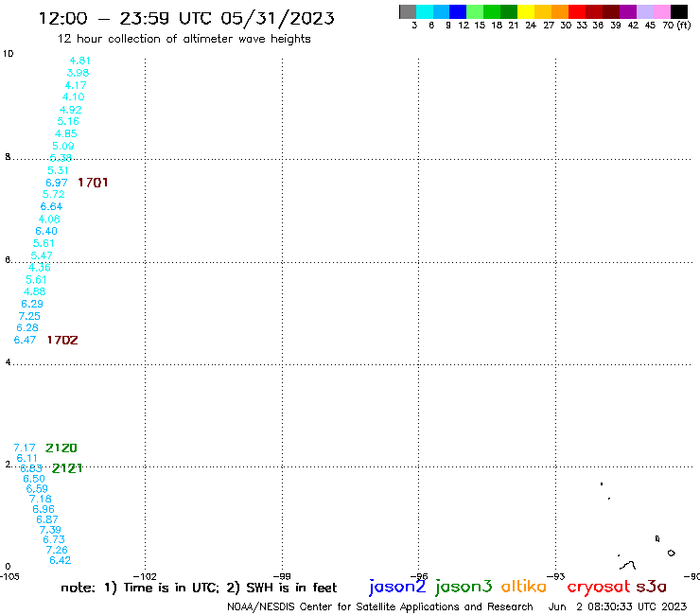This screenshot has width=700, height=615.
Task: Click the pass time label '1702'
Action: point(62,340)
